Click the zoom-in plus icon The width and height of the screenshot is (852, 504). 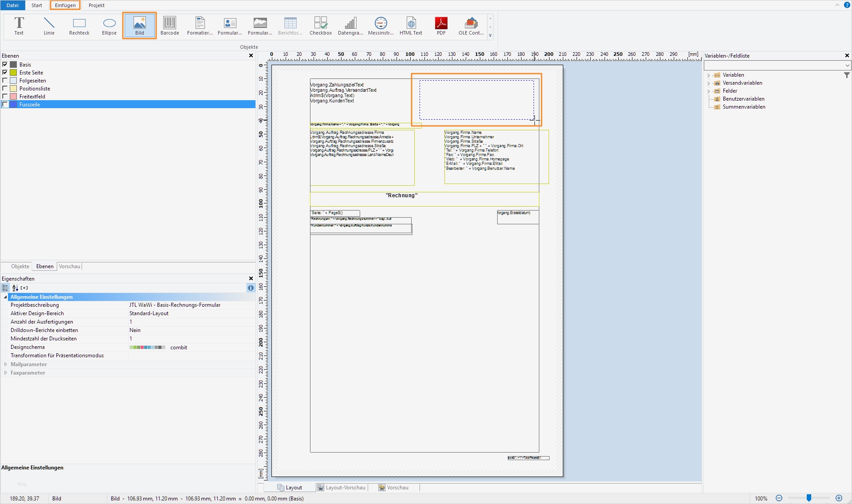(x=839, y=498)
